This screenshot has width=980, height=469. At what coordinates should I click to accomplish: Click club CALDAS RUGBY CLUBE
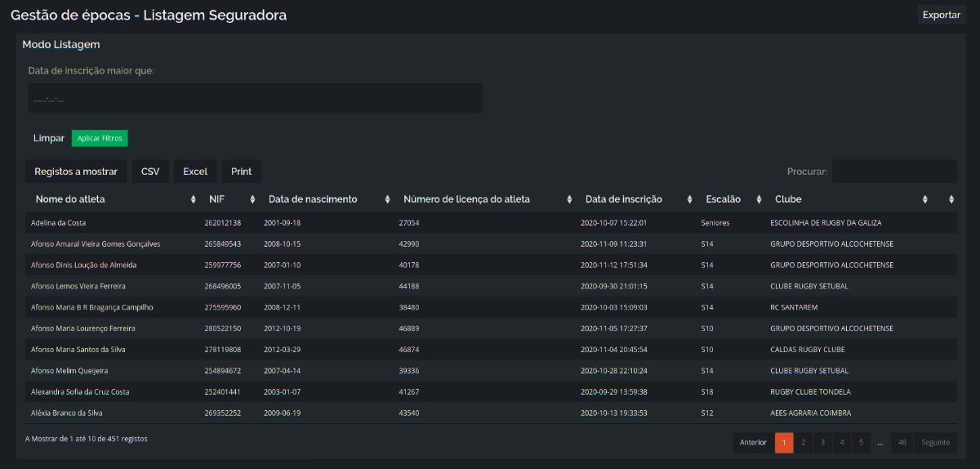[x=808, y=350]
